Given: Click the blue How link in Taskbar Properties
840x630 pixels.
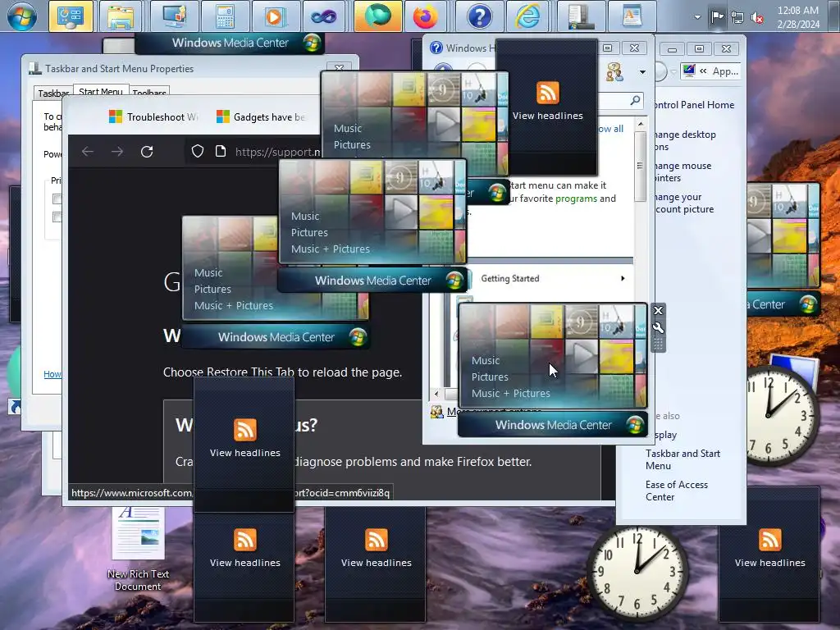Looking at the screenshot, I should [52, 374].
